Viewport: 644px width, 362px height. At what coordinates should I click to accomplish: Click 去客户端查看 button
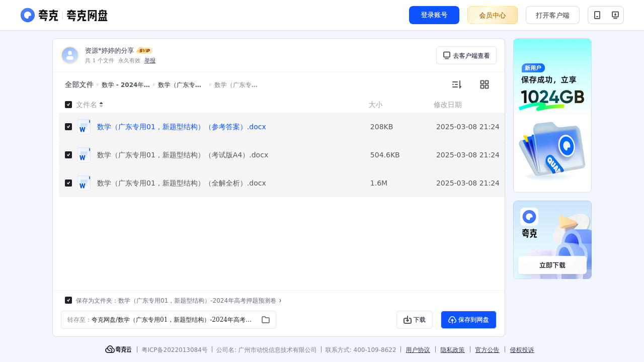pos(466,55)
